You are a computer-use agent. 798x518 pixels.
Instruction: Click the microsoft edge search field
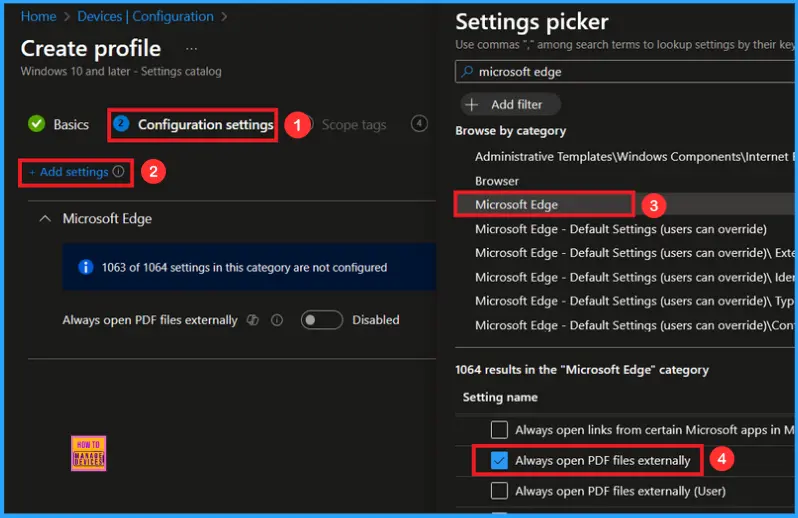point(625,72)
